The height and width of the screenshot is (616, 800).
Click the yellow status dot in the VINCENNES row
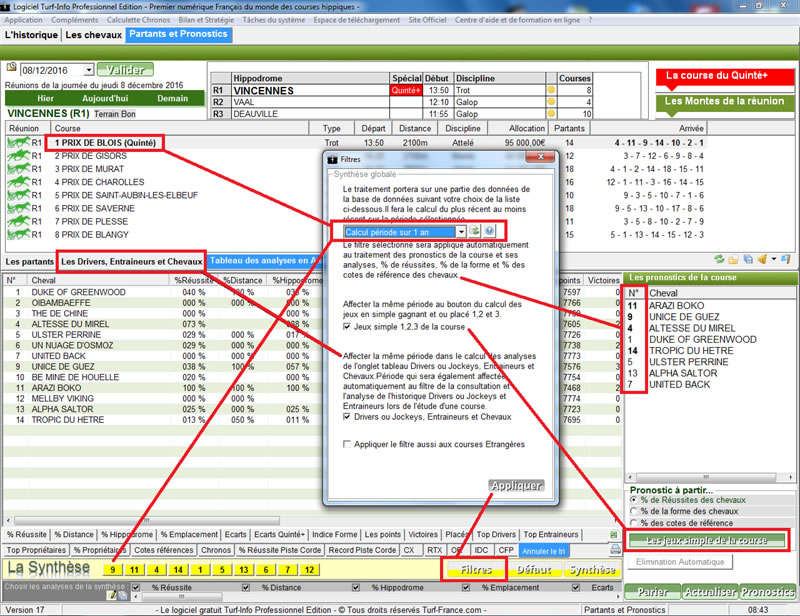[550, 90]
